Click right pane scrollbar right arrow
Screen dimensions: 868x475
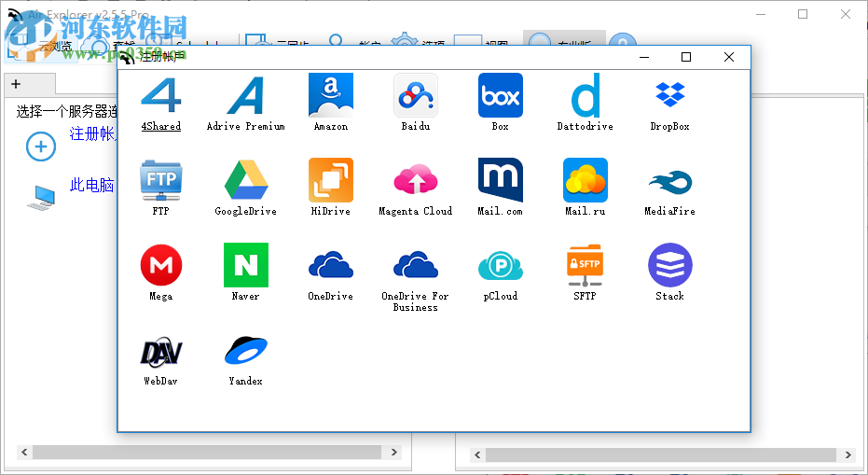click(848, 455)
